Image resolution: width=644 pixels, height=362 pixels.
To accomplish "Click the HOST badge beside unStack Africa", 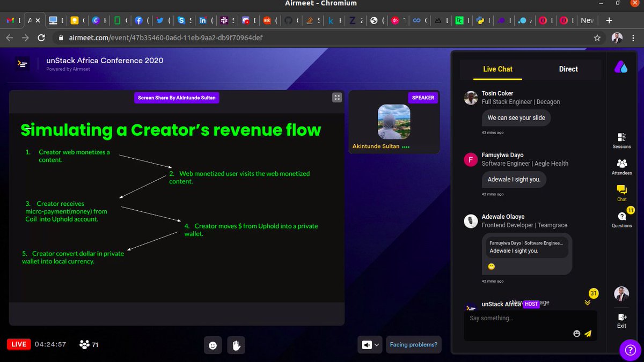I will (531, 304).
